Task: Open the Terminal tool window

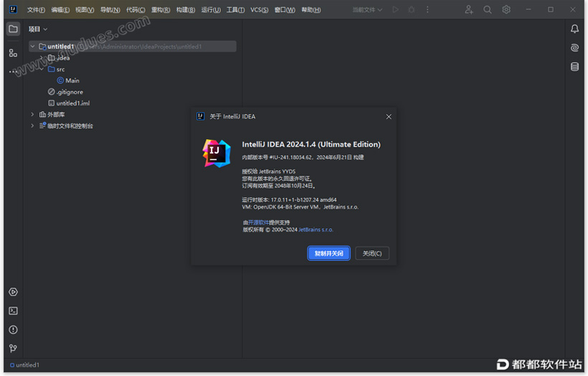Action: (x=13, y=311)
